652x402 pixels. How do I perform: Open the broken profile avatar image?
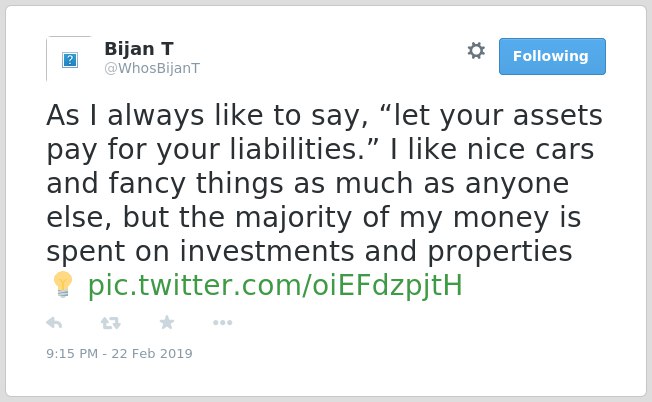tap(69, 59)
